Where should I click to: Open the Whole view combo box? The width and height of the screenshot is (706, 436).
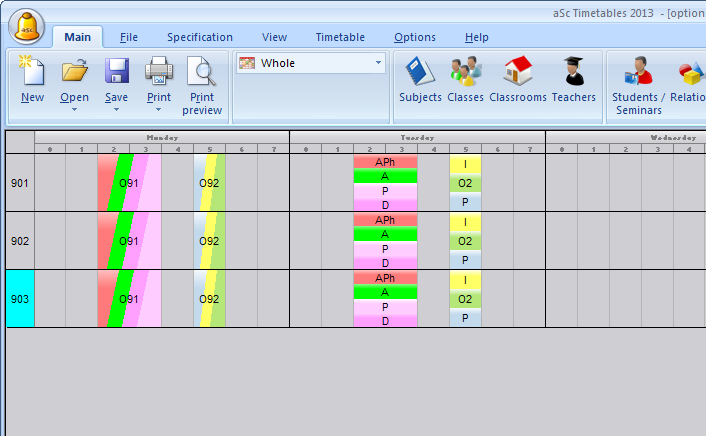point(310,63)
